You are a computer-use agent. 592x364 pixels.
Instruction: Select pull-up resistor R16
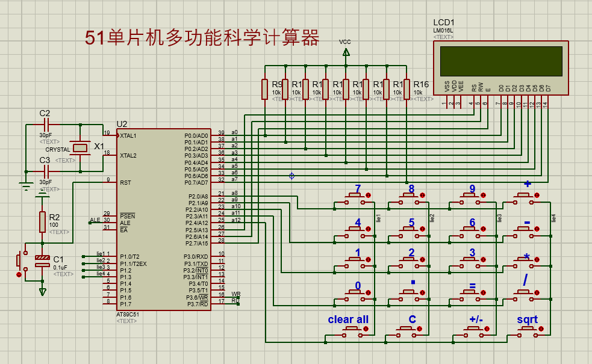tap(407, 89)
